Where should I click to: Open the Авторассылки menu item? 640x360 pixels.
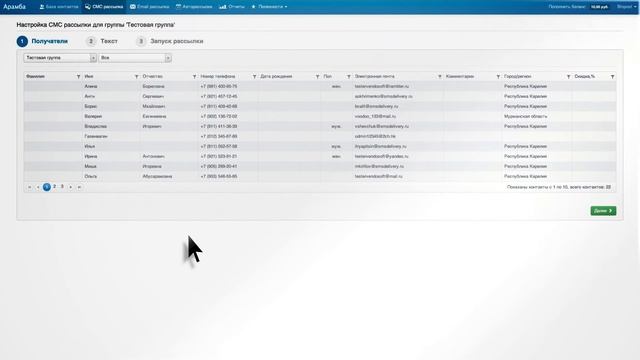(194, 7)
